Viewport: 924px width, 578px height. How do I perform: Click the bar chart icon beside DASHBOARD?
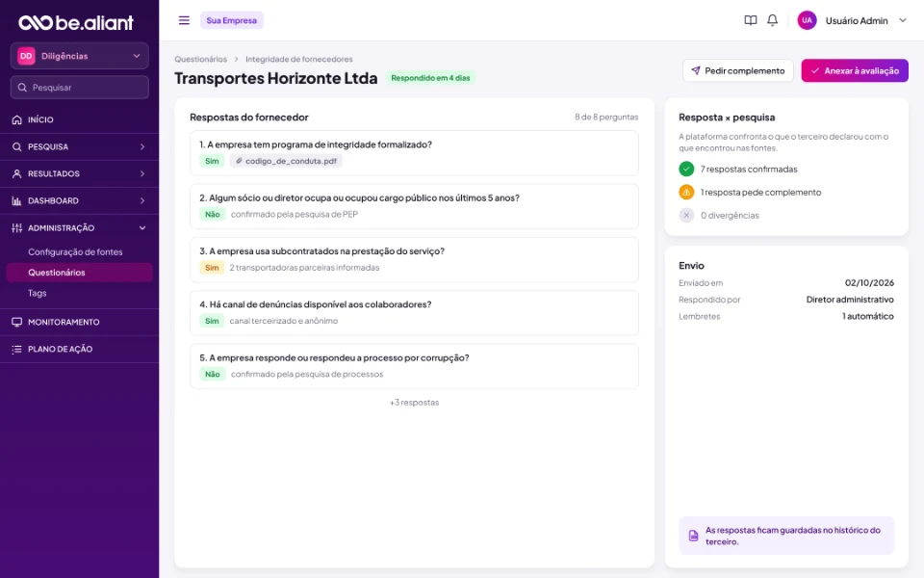(x=16, y=201)
